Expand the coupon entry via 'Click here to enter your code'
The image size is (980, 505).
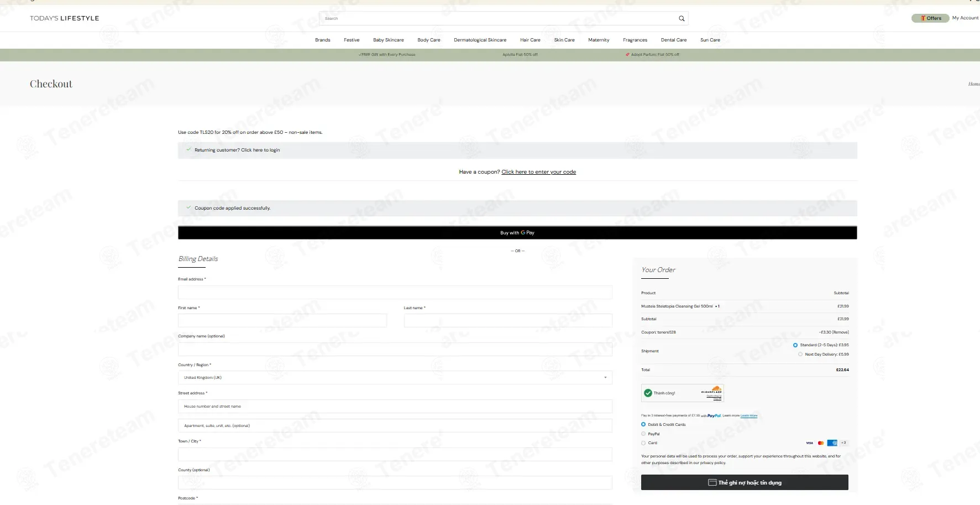pos(538,172)
